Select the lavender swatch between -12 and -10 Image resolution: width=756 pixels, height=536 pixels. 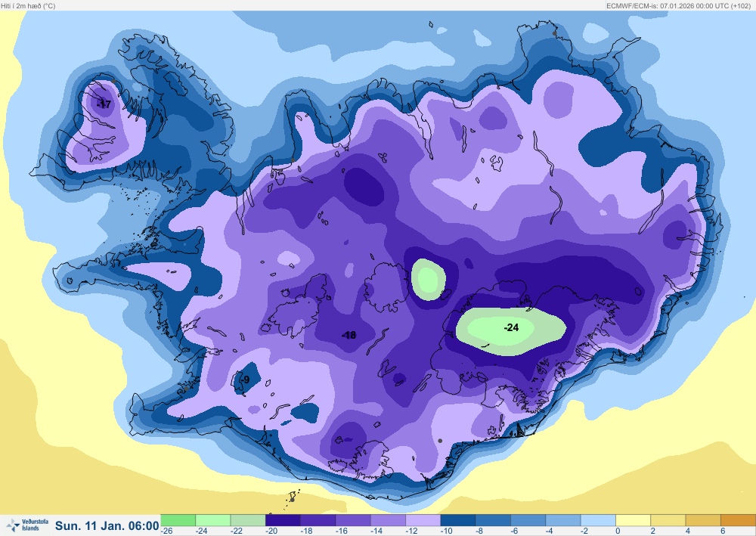[x=423, y=520]
